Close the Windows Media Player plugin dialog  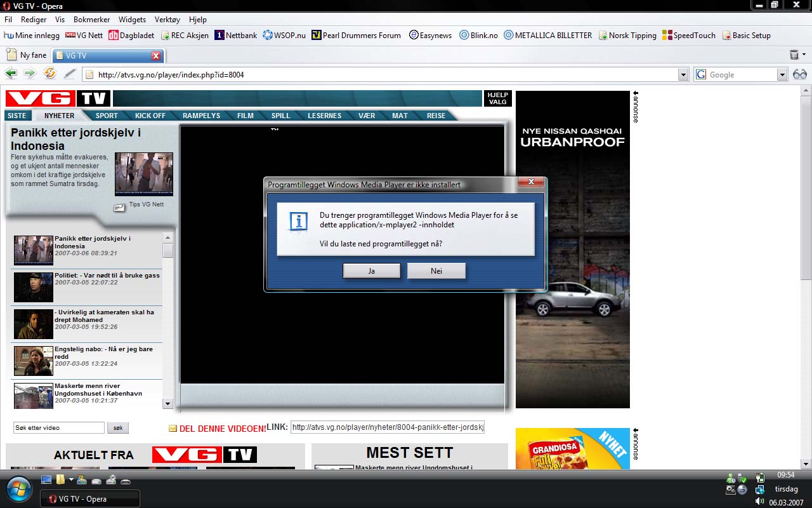(x=531, y=182)
